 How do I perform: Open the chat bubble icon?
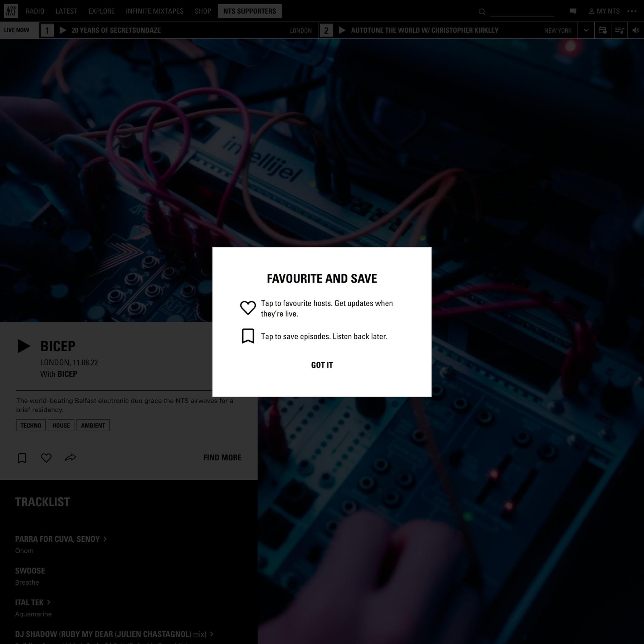573,11
